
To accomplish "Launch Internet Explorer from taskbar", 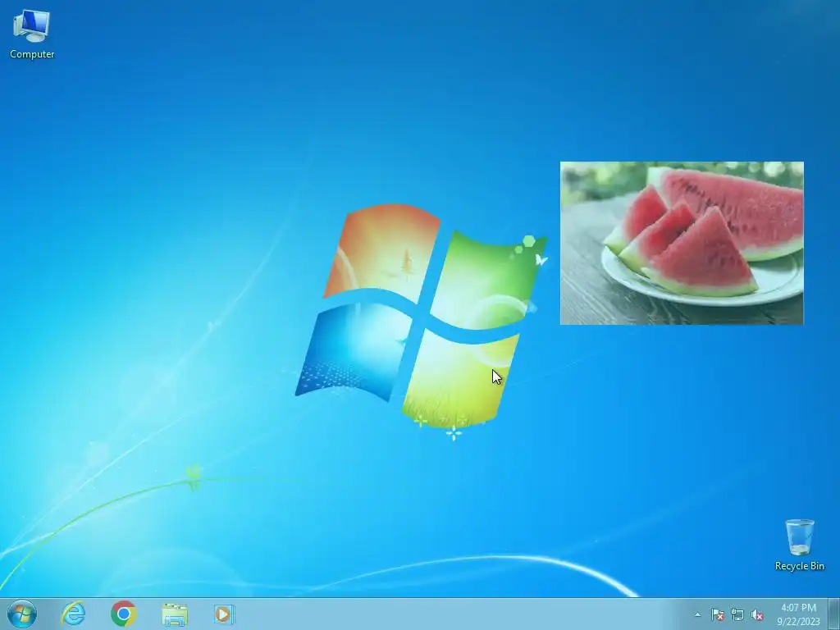I will (x=73, y=614).
